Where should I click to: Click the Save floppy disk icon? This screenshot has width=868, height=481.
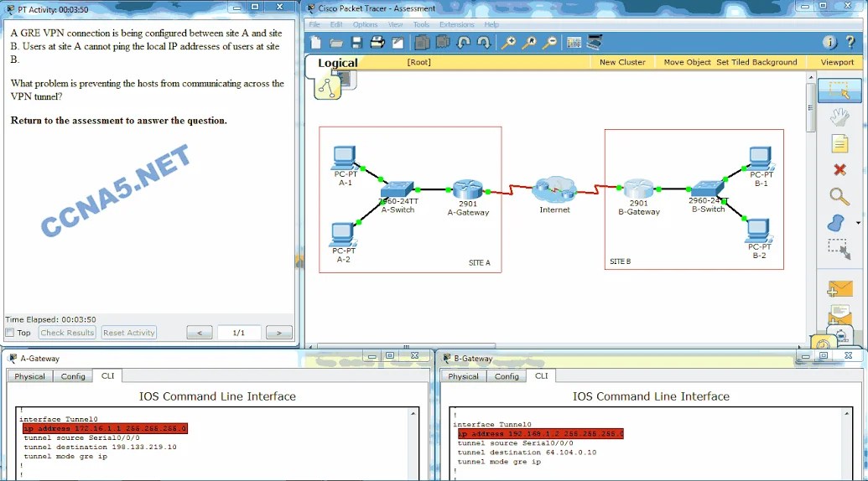tap(356, 43)
